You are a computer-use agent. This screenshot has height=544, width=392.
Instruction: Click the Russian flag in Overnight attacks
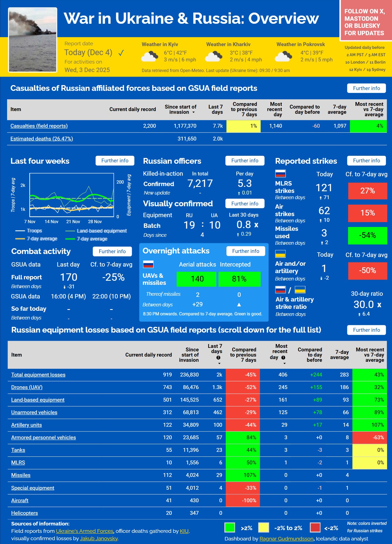click(148, 264)
